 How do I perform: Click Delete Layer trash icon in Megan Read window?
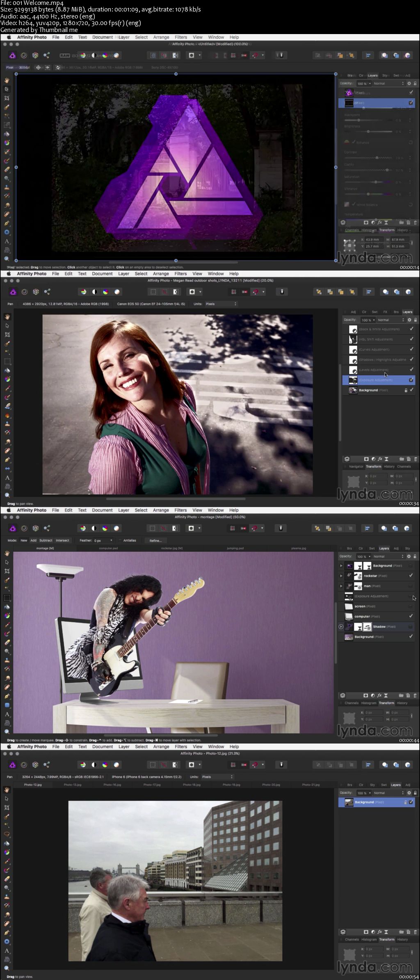click(415, 459)
